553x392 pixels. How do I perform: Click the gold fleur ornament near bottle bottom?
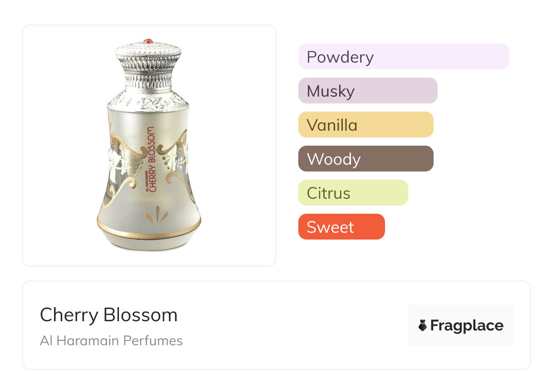point(156,215)
